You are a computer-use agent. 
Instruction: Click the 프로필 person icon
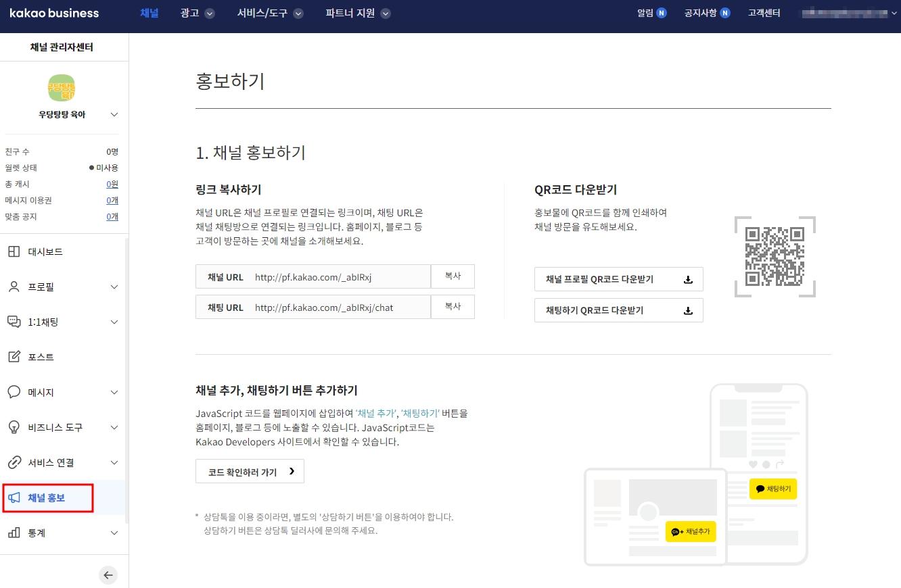click(x=14, y=287)
